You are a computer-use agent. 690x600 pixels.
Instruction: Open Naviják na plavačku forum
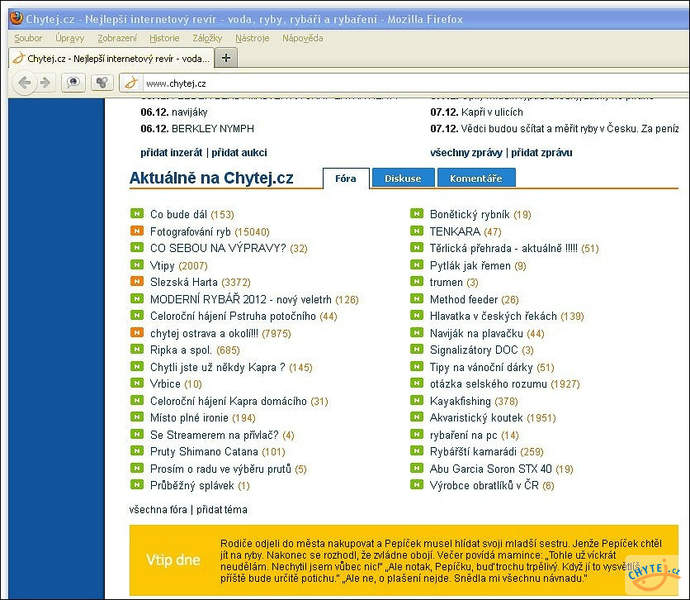coord(477,333)
